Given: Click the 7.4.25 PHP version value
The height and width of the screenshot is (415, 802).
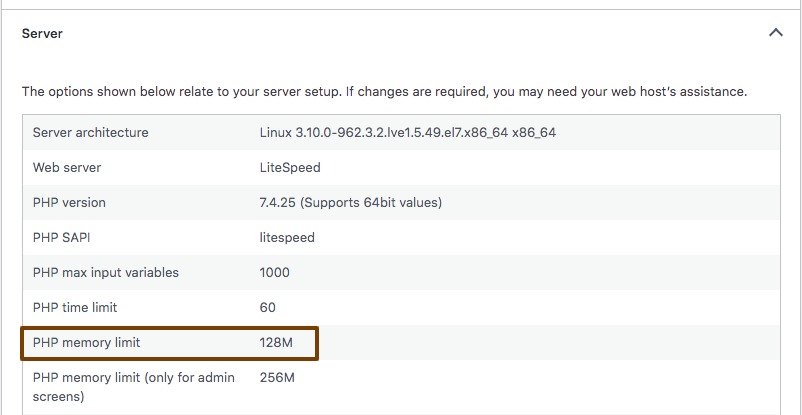Looking at the screenshot, I should point(350,202).
